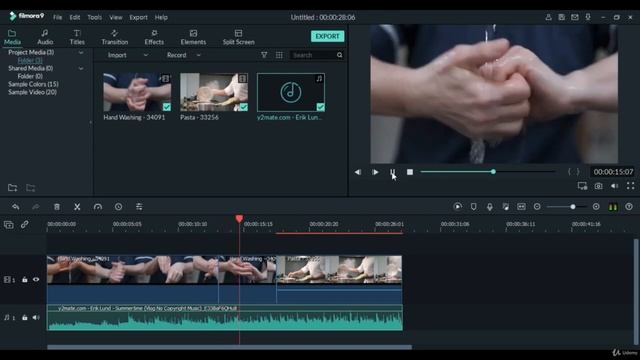This screenshot has width=640, height=360.
Task: Open the Split Screen tab
Action: pyautogui.click(x=238, y=37)
